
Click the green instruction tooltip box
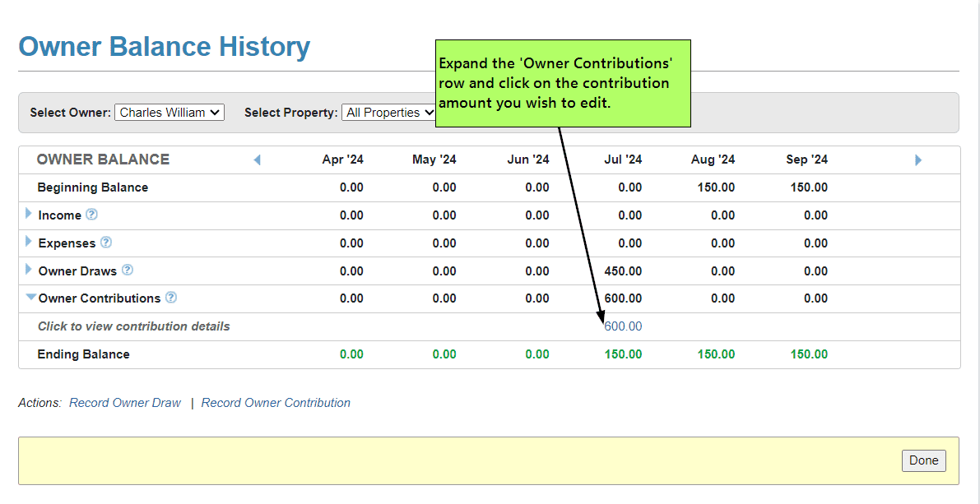[562, 83]
